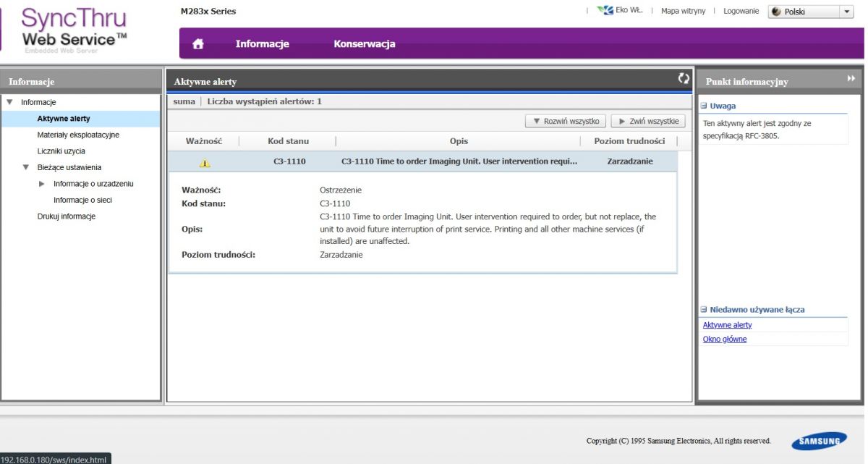The height and width of the screenshot is (464, 868).
Task: Click the M283x Series model name
Action: (208, 11)
